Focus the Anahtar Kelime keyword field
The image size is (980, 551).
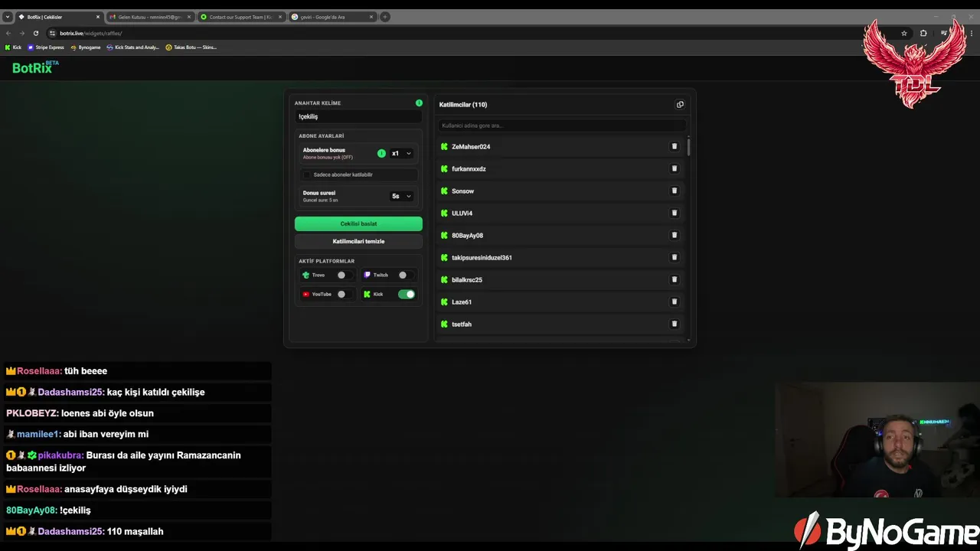click(358, 116)
